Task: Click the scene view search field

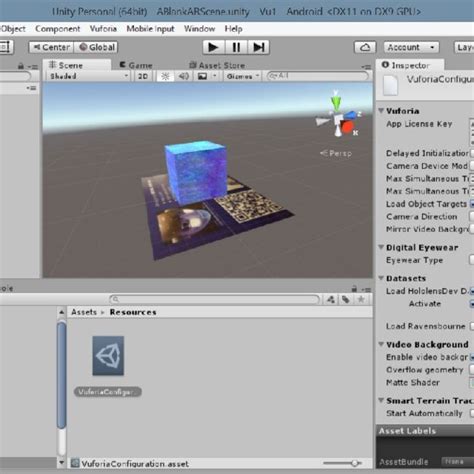Action: click(x=318, y=76)
